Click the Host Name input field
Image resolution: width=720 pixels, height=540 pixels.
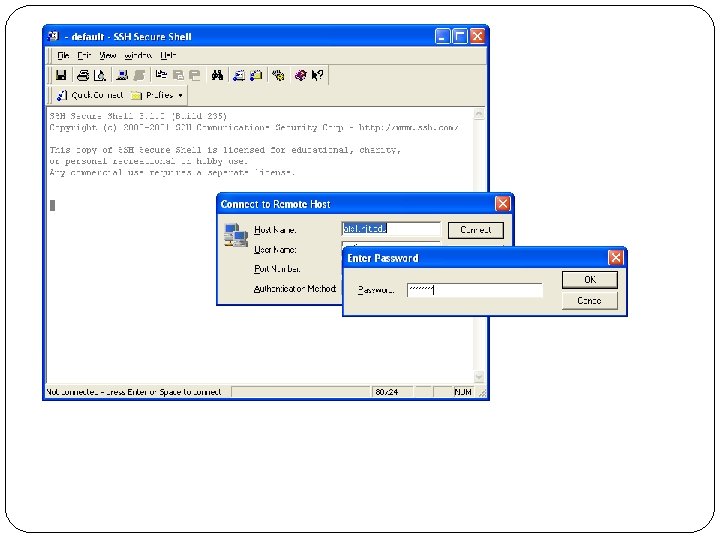coord(391,229)
